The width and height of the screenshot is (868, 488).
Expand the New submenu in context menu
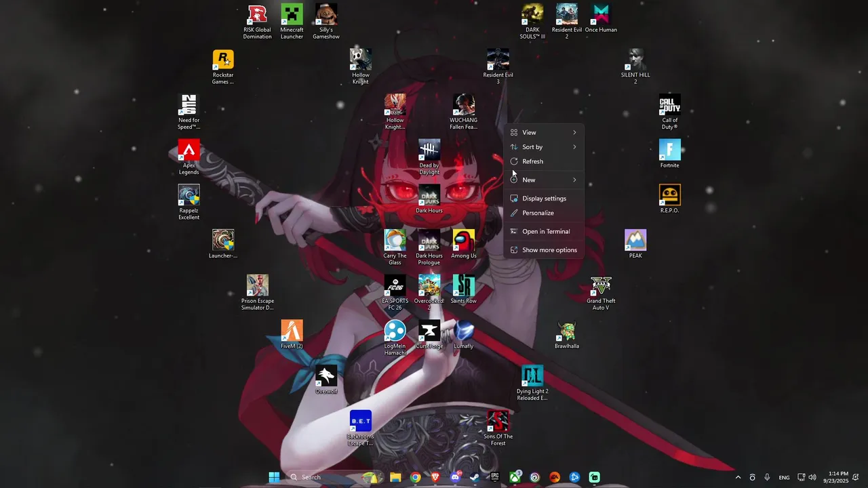[x=544, y=180]
